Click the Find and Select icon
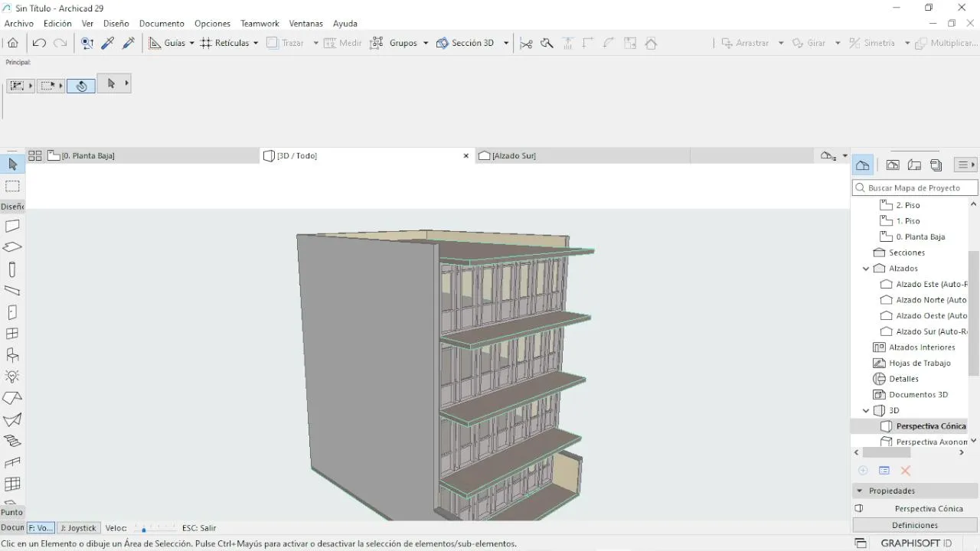This screenshot has height=551, width=980. (x=87, y=43)
